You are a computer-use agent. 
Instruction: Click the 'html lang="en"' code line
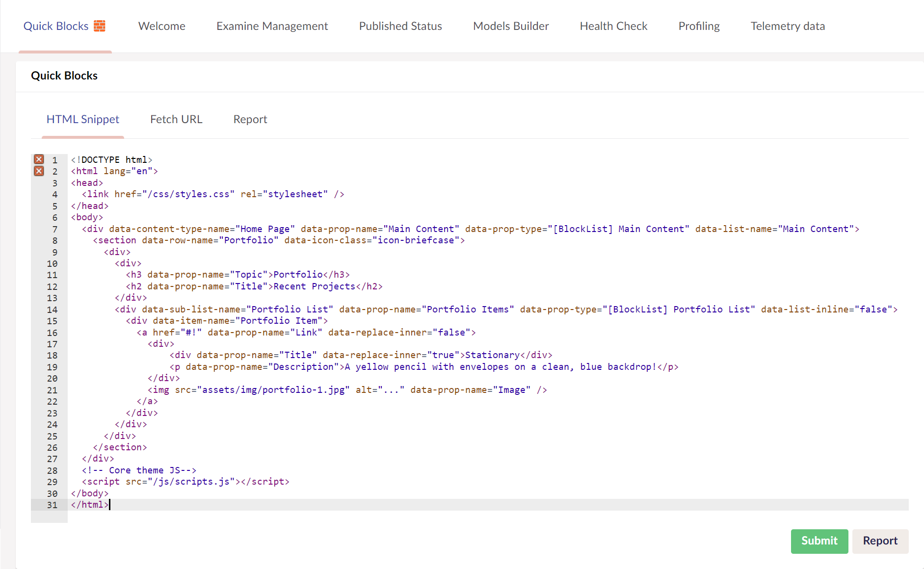(x=114, y=171)
